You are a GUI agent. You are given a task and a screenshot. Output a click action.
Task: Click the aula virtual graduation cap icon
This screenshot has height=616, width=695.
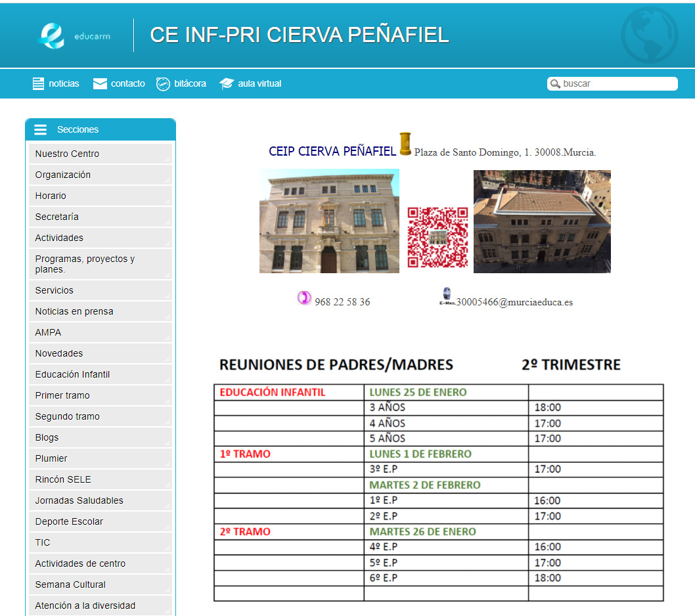227,83
